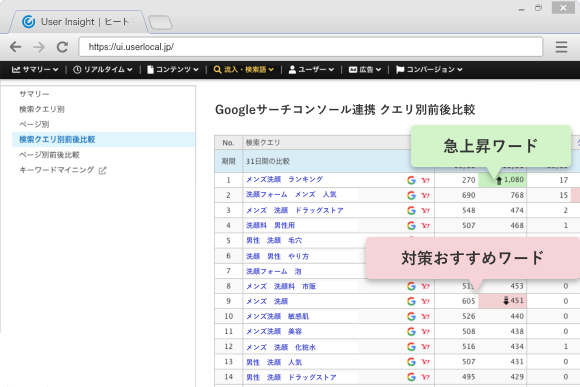
Task: Open query link メンズ洗顔 敏感肌
Action: [277, 316]
